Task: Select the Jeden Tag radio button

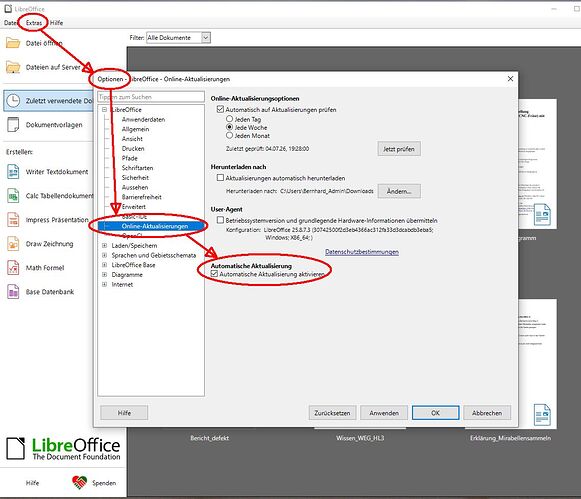Action: (x=229, y=119)
